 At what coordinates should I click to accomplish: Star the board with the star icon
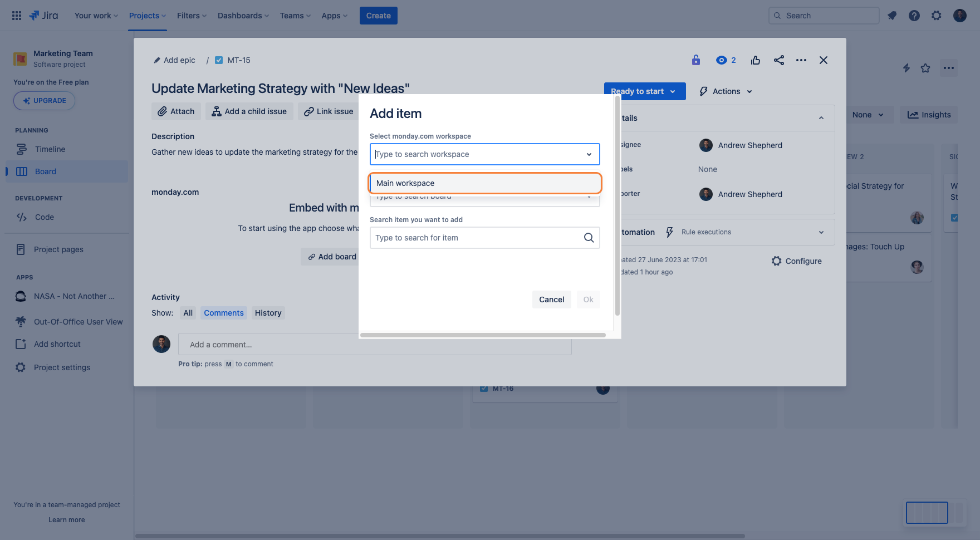(x=925, y=68)
